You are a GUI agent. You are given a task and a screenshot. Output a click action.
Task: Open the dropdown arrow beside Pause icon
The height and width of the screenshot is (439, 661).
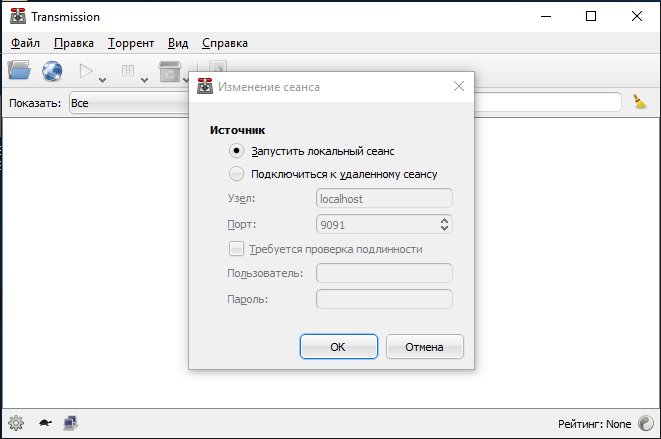pyautogui.click(x=144, y=80)
